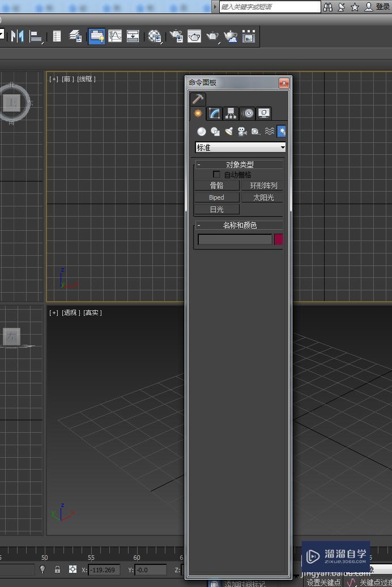Open the Curve Editor

pos(115,36)
